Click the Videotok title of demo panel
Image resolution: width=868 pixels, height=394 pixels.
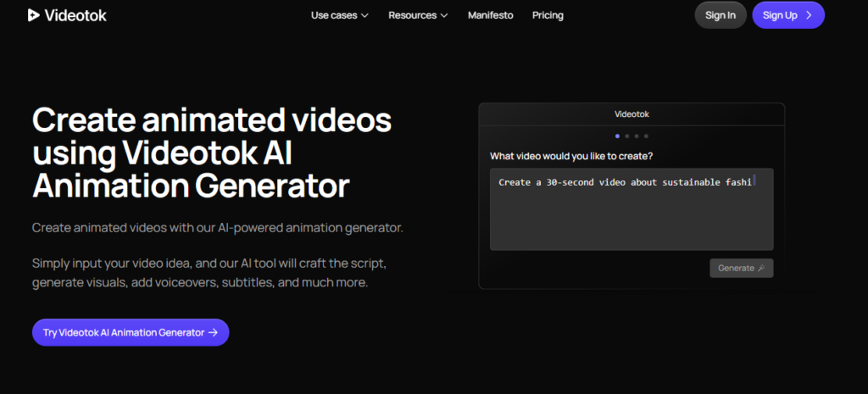[632, 114]
